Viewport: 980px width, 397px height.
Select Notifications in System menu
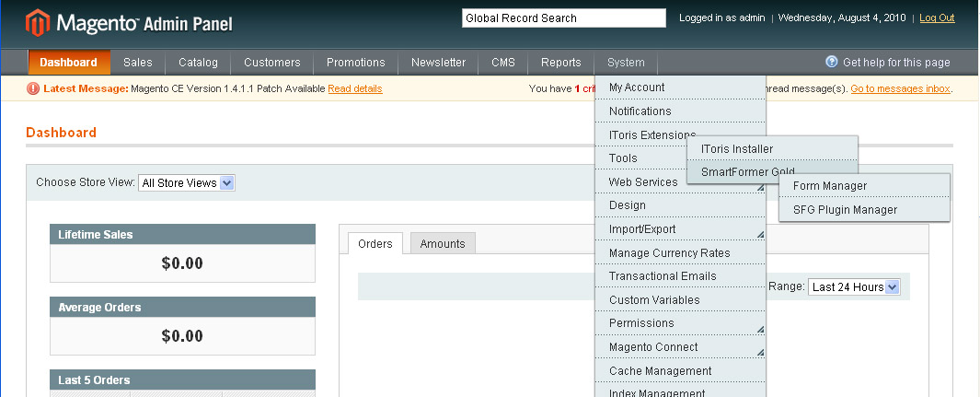681,111
